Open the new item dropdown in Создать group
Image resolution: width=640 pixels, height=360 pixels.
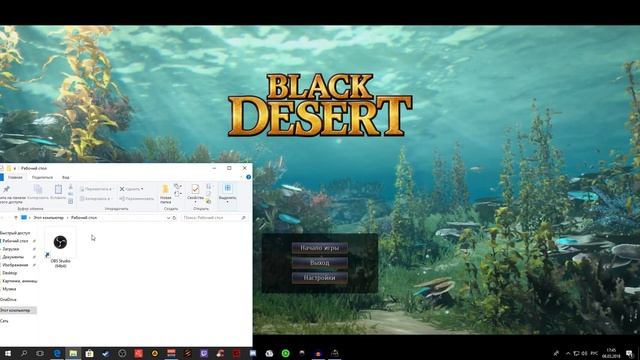point(178,187)
